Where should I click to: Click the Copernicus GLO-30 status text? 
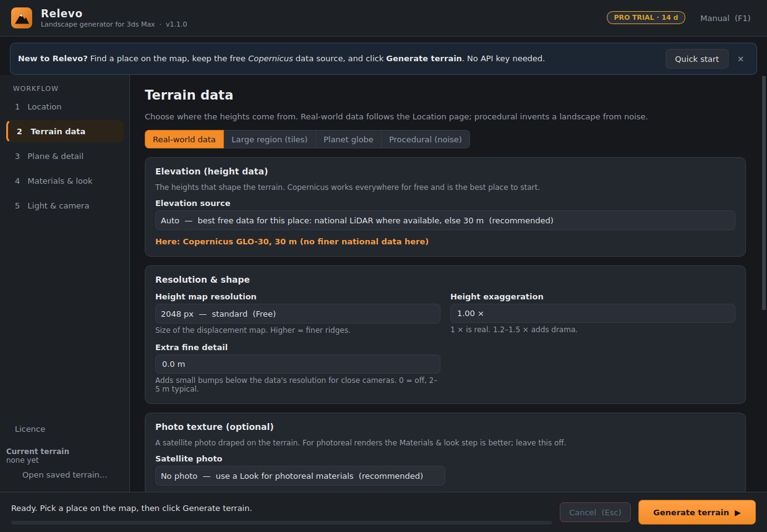click(x=292, y=241)
